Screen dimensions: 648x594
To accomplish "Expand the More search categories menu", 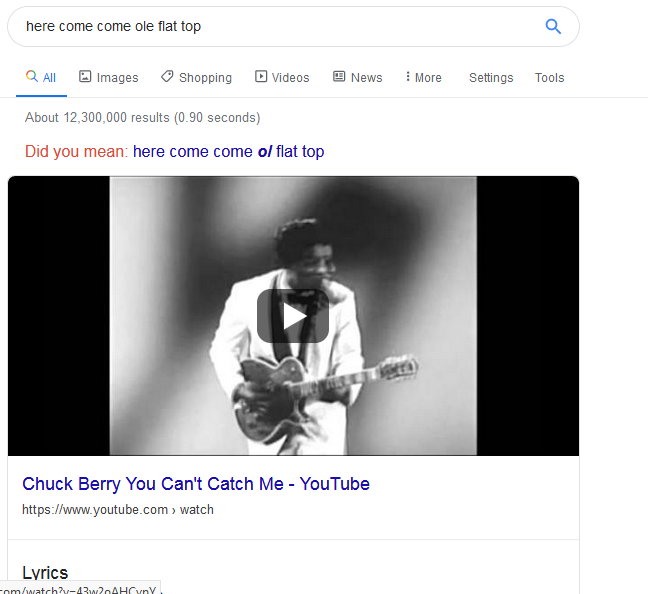I will click(x=423, y=77).
